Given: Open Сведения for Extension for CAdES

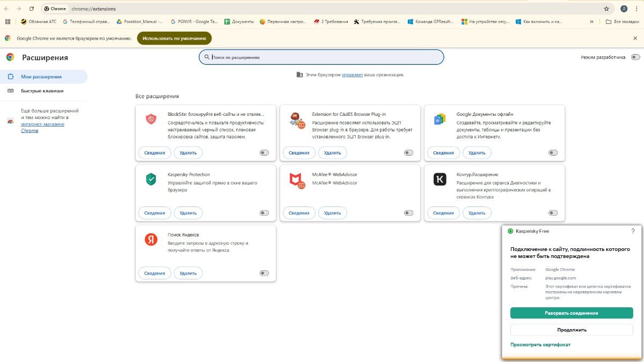Looking at the screenshot, I should [x=299, y=153].
